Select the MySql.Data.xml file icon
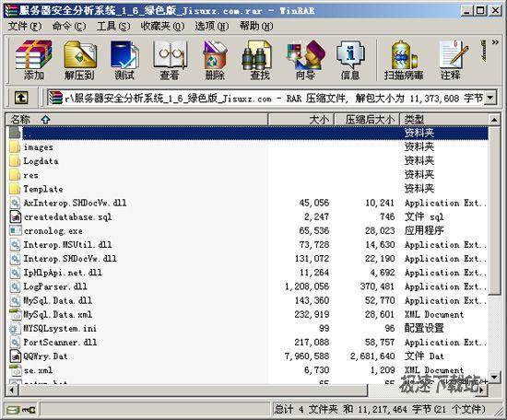507x420 pixels. (x=15, y=314)
